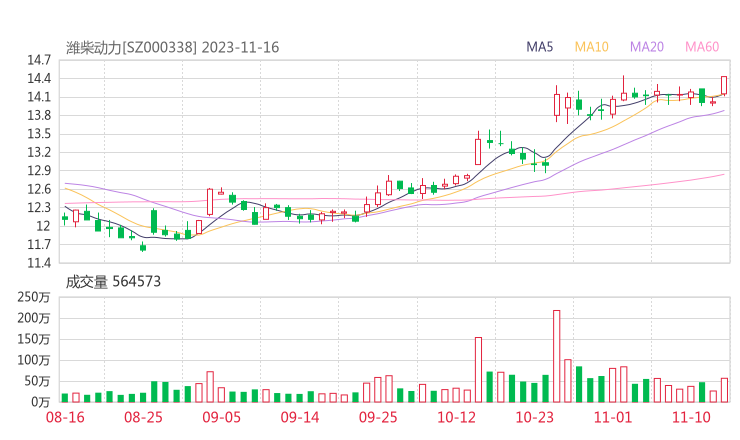Image resolution: width=740 pixels, height=440 pixels.
Task: Click the last red candlestick on the right
Action: tap(724, 85)
